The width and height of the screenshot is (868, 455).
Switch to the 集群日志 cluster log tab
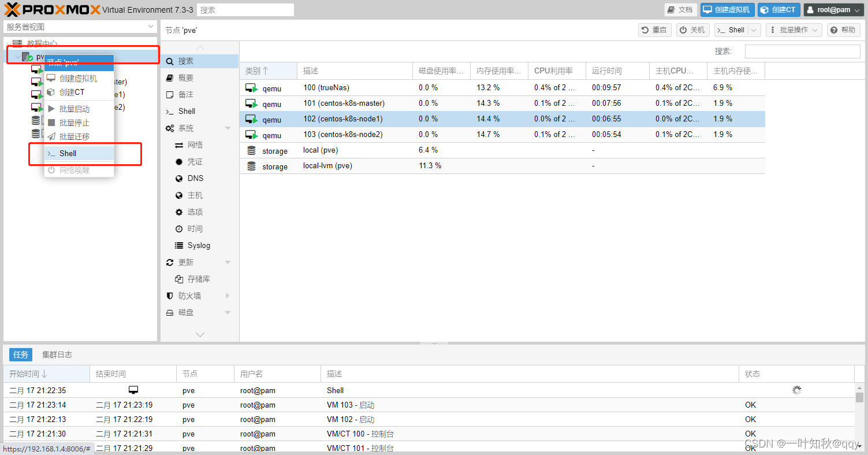57,354
